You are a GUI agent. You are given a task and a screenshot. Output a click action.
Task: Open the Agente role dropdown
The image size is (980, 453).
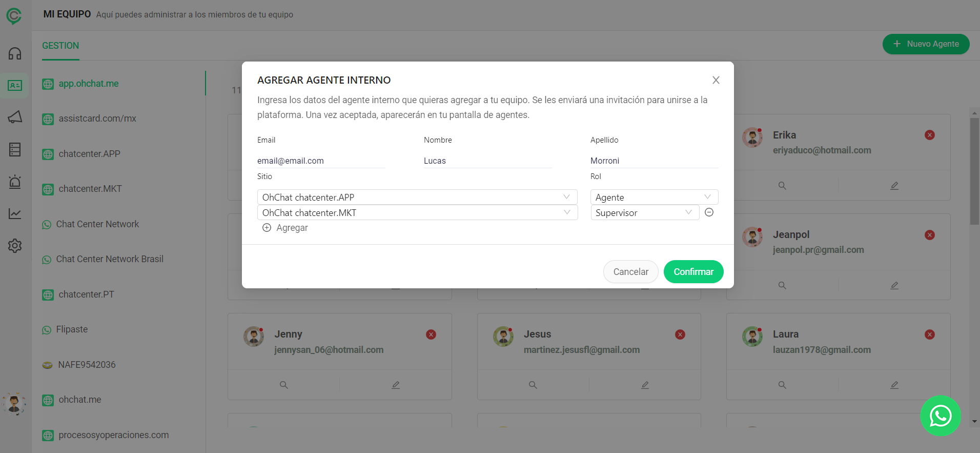click(655, 197)
